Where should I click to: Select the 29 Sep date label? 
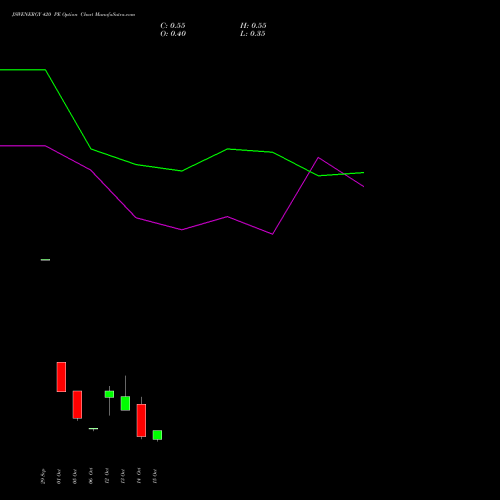point(43,476)
